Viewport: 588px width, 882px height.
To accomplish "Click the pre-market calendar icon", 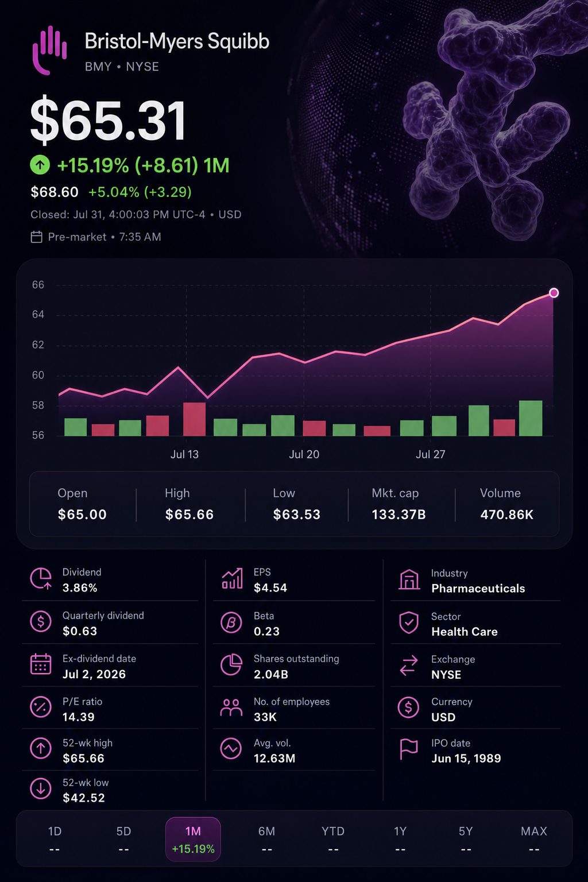I will click(36, 237).
